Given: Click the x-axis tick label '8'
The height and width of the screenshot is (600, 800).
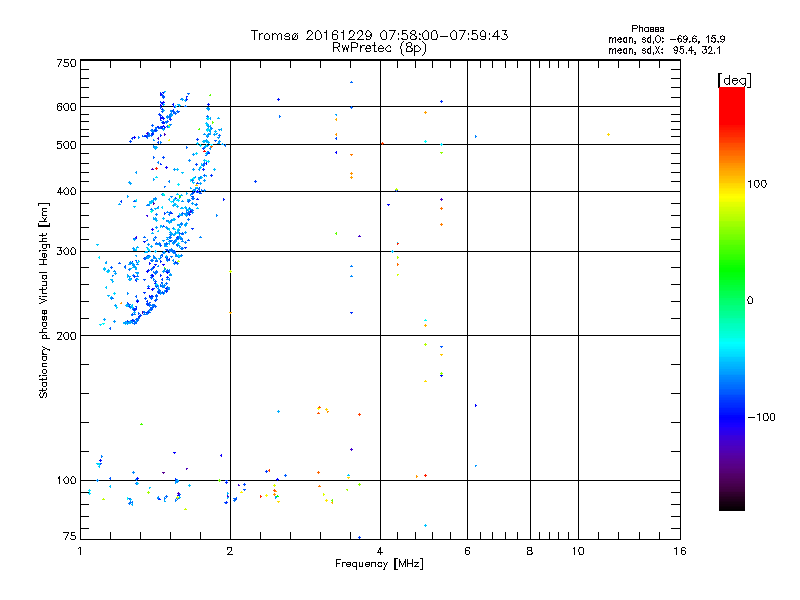Looking at the screenshot, I should click(530, 551).
